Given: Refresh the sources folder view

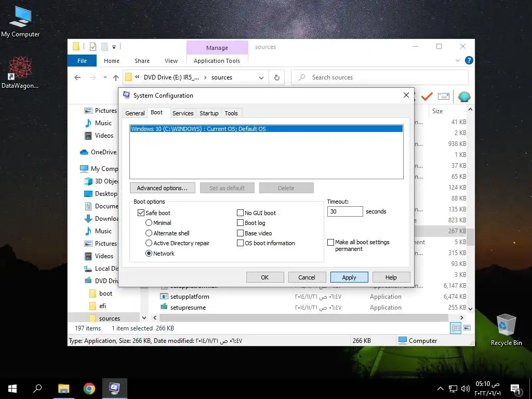Looking at the screenshot, I should pyautogui.click(x=277, y=78).
